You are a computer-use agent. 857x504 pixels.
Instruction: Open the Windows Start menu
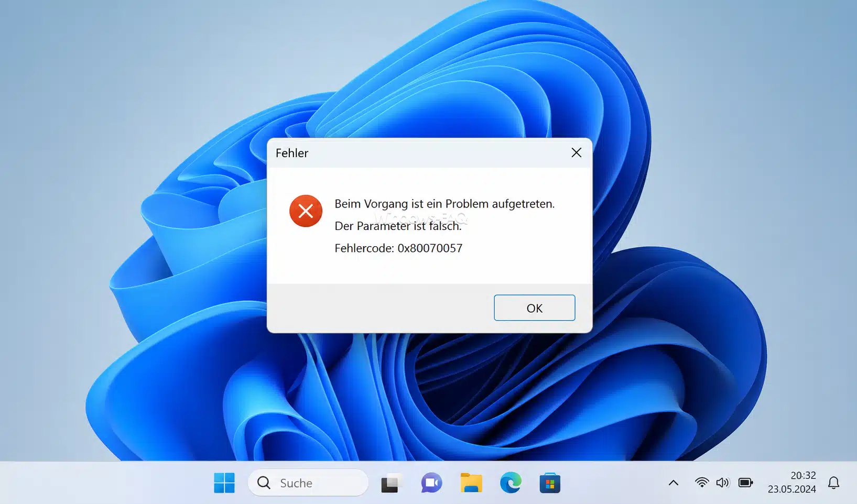pos(224,483)
